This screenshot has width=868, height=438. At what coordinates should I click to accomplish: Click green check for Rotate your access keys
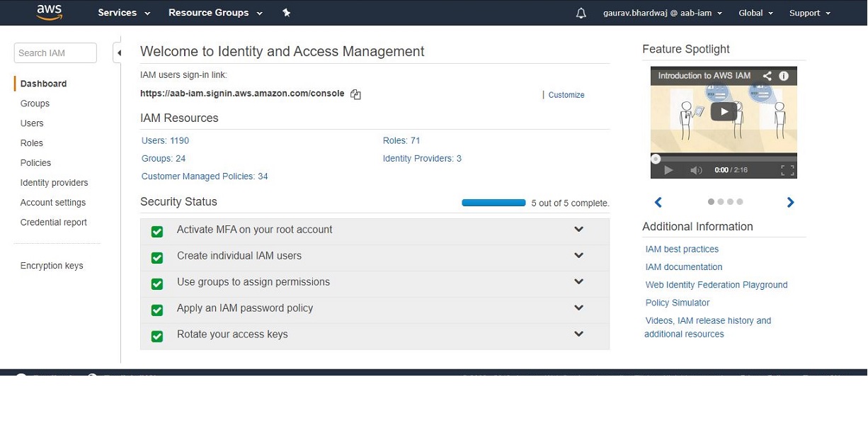click(x=157, y=337)
